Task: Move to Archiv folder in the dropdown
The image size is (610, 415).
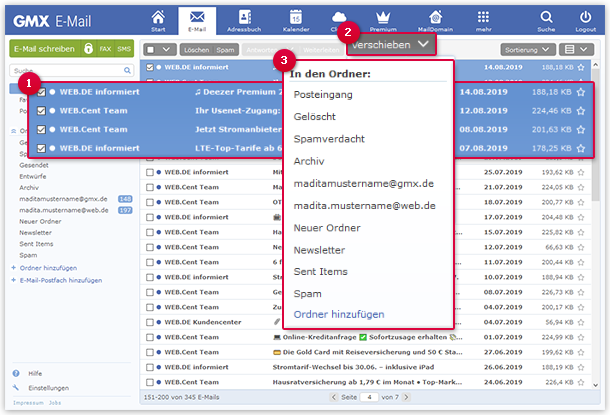Action: click(x=309, y=161)
